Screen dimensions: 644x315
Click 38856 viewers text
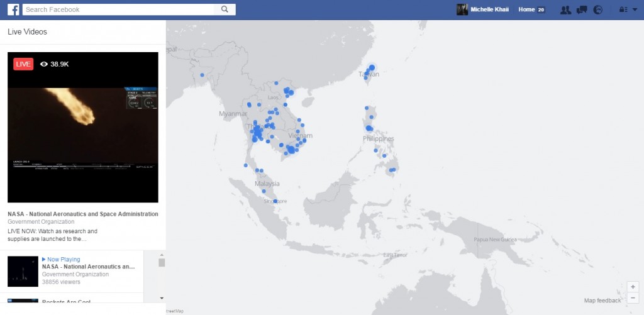click(x=61, y=282)
